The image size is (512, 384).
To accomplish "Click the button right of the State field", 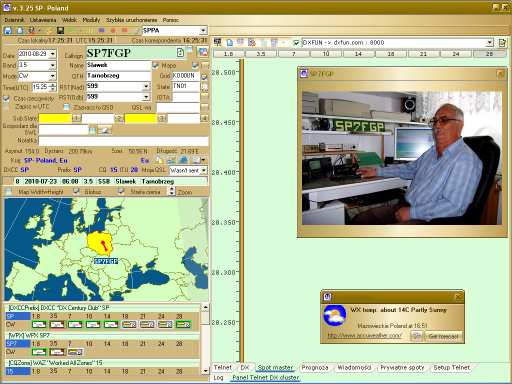I will (204, 87).
